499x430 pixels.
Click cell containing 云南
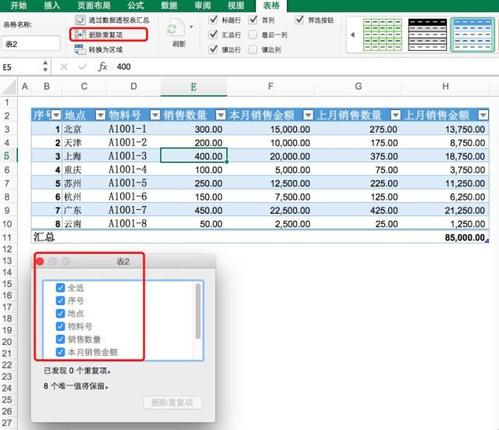click(x=84, y=224)
